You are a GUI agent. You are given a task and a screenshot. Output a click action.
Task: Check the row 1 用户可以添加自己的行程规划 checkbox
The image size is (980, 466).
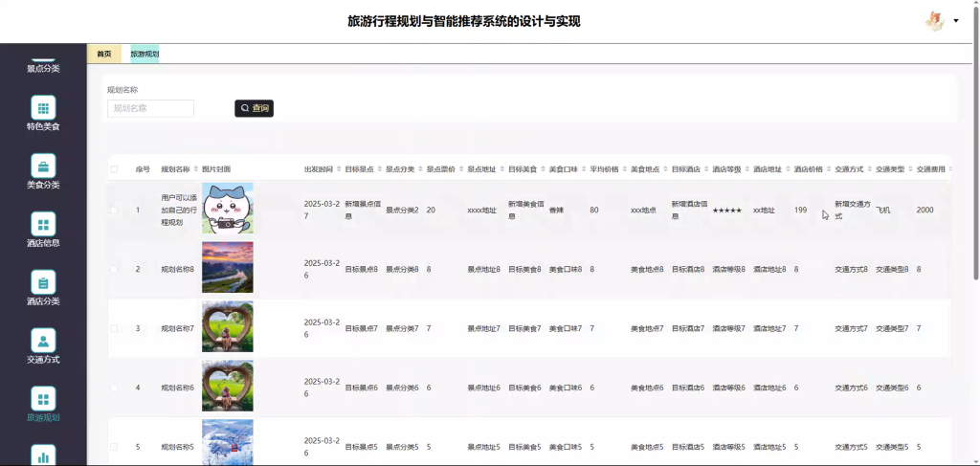[x=114, y=210]
